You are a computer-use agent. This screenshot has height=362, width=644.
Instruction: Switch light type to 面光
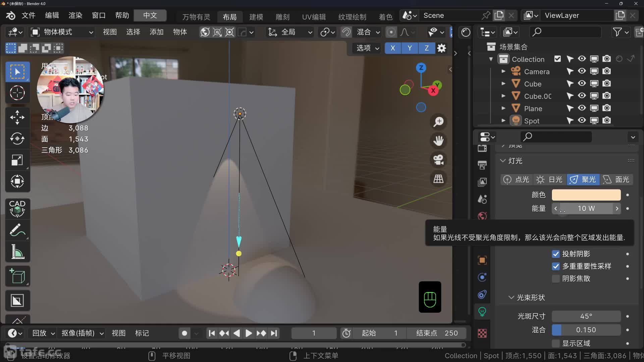pos(616,180)
